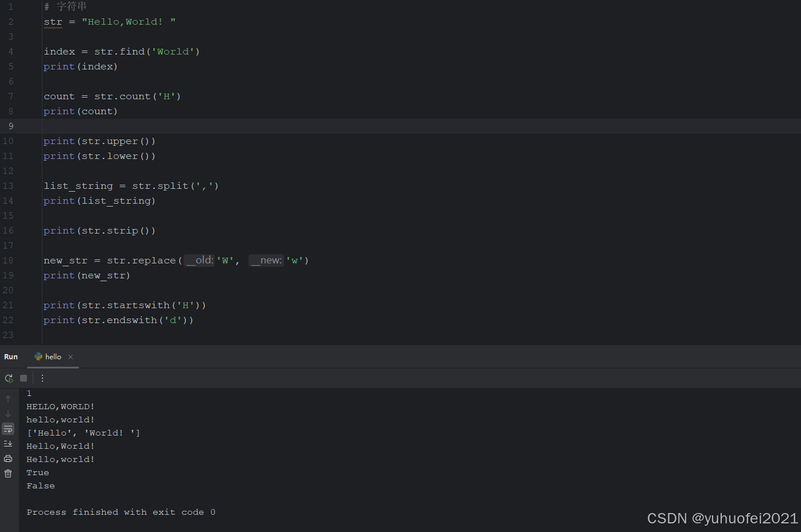
Task: Print the console output
Action: point(8,459)
